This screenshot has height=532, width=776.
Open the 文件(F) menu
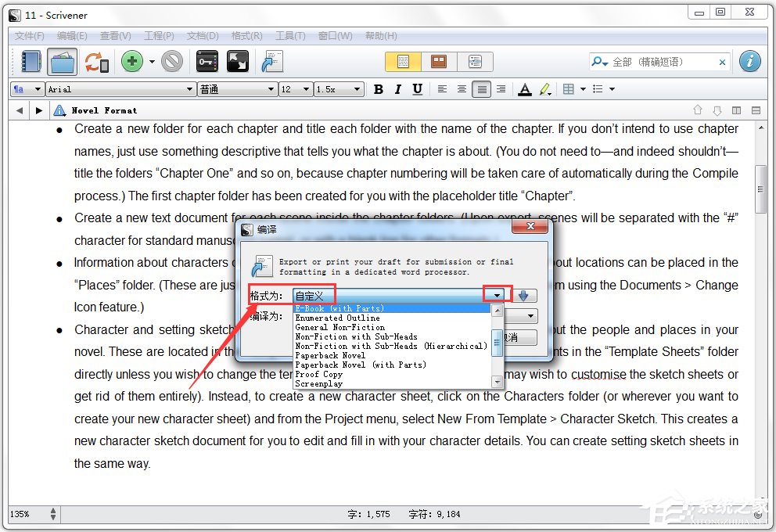click(x=30, y=36)
